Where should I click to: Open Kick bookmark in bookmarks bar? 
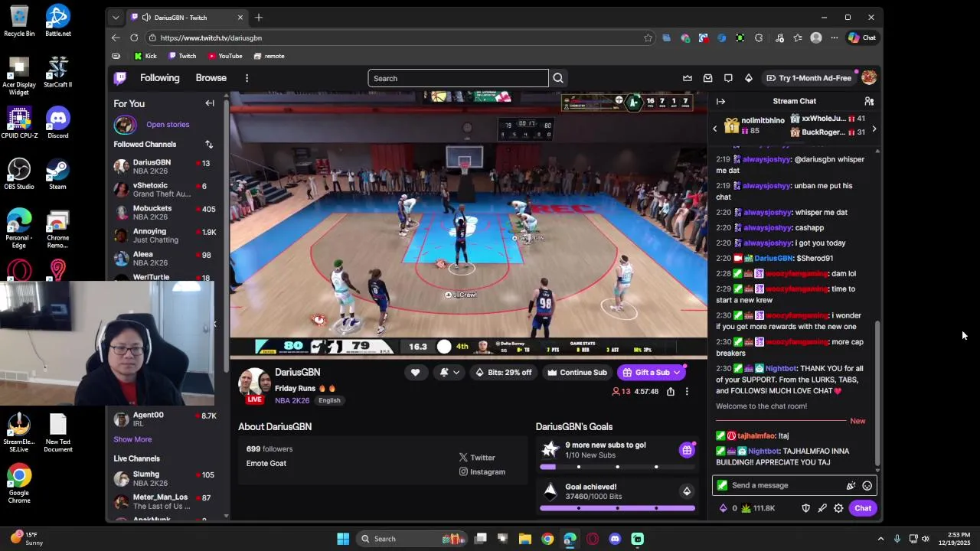145,56
